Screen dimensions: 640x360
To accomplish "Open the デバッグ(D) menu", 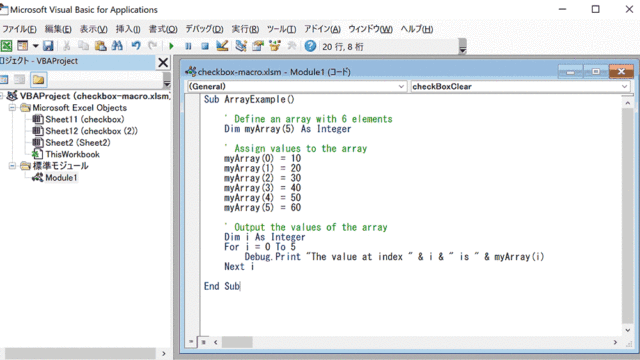I will tap(204, 29).
